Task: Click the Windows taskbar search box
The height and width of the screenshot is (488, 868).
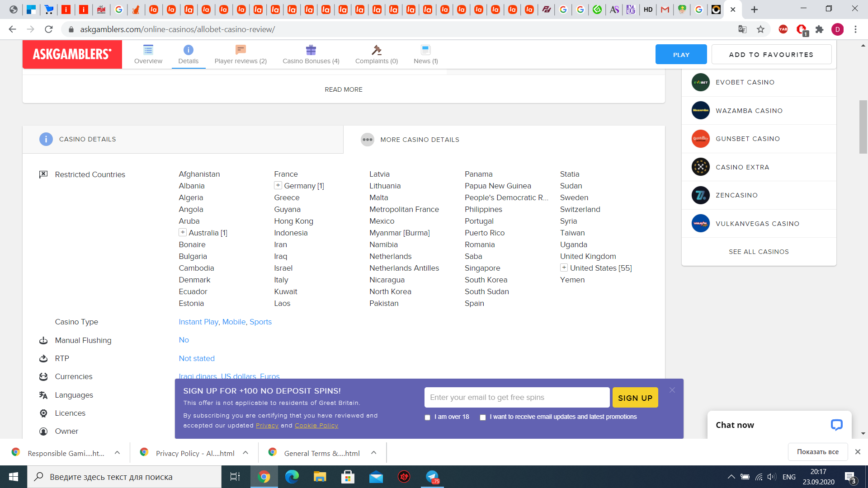Action: coord(124,477)
